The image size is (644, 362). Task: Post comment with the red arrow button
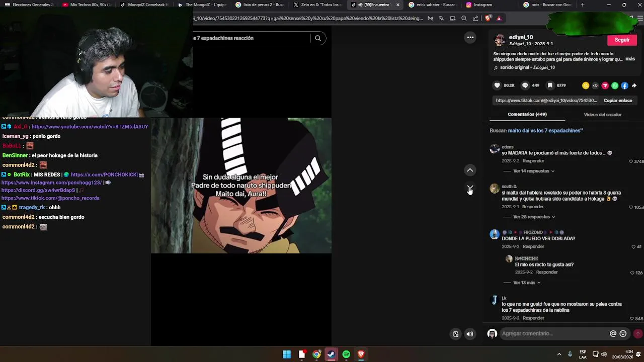pyautogui.click(x=637, y=333)
